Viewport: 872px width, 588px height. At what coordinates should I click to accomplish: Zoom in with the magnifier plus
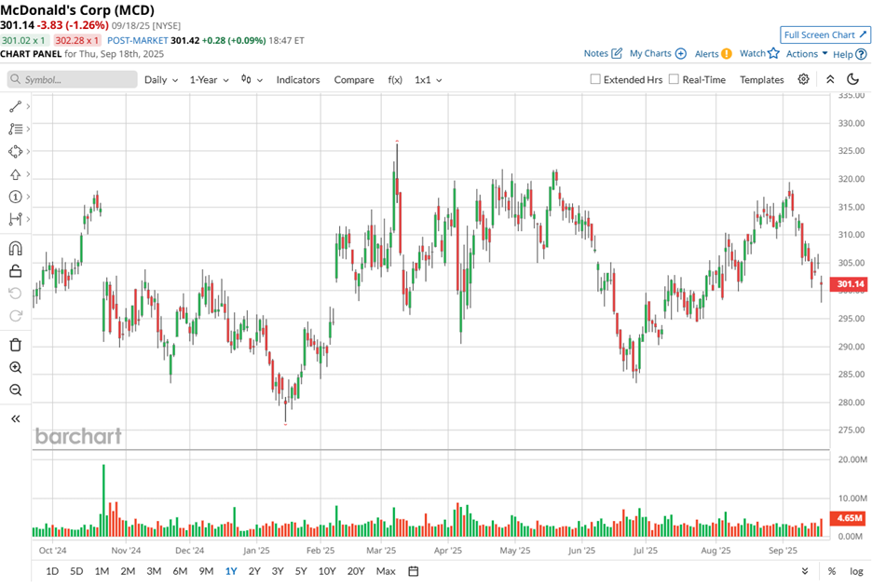point(16,367)
